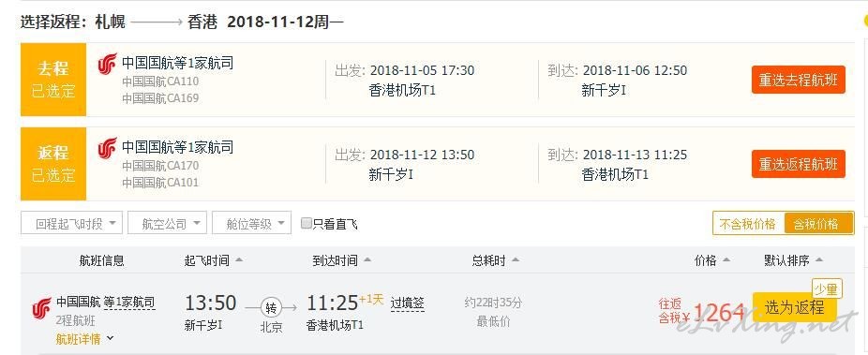Open the 舱位等级 dropdown
This screenshot has width=868, height=355.
tap(251, 223)
